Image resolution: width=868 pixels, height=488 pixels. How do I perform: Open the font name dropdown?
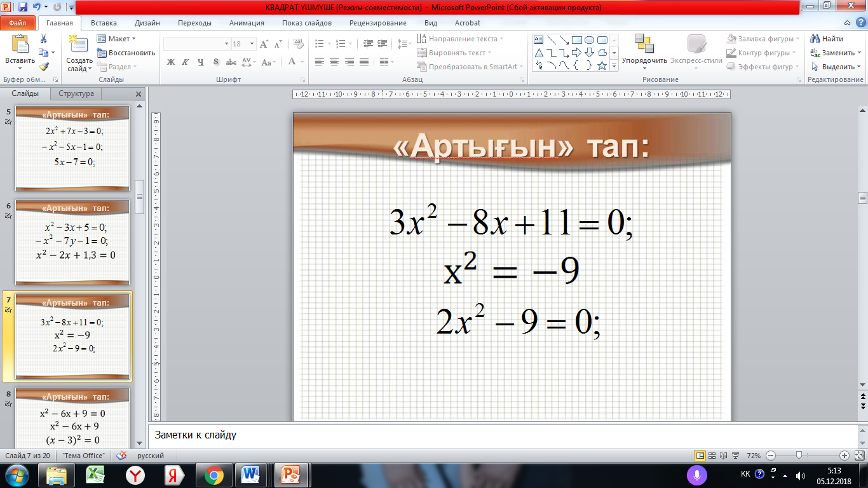pos(226,44)
